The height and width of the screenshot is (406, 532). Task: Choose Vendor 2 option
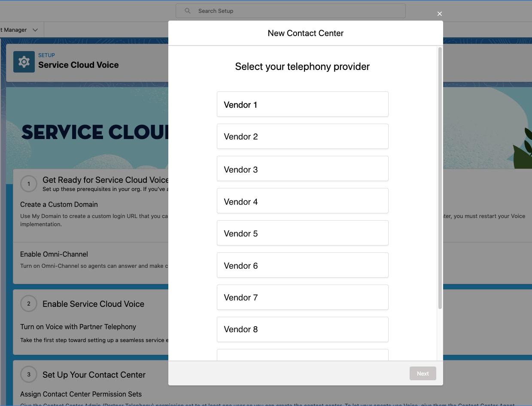click(x=302, y=136)
